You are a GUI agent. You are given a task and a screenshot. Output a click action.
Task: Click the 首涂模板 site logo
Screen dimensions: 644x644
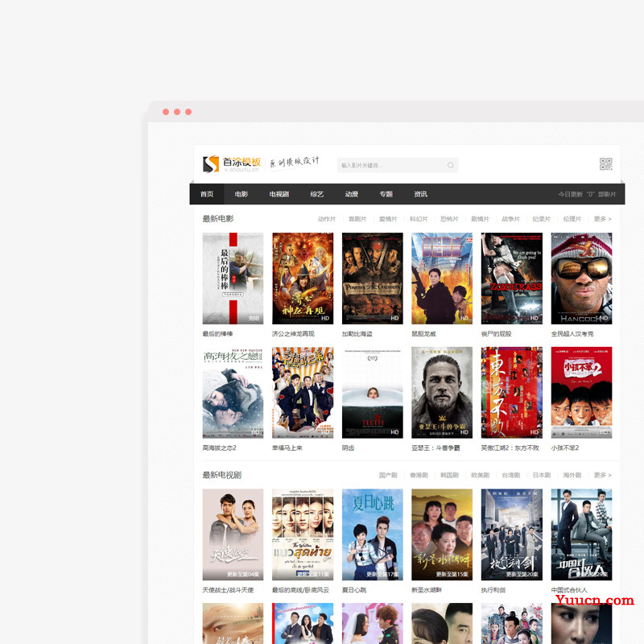point(232,164)
